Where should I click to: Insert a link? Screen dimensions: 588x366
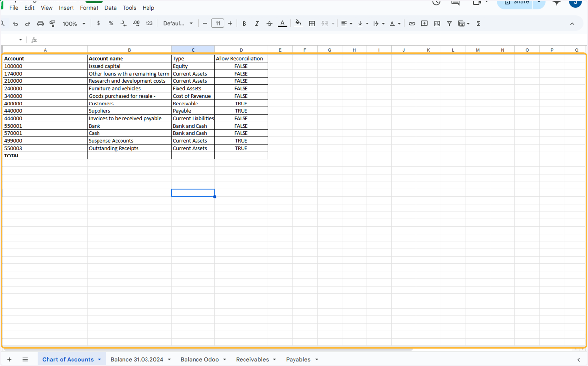pos(412,24)
